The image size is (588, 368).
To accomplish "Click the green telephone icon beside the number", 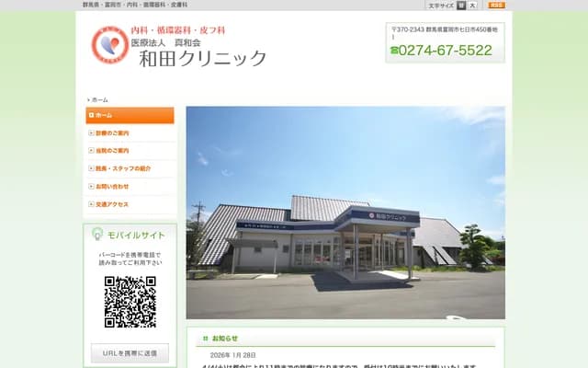I will [394, 50].
